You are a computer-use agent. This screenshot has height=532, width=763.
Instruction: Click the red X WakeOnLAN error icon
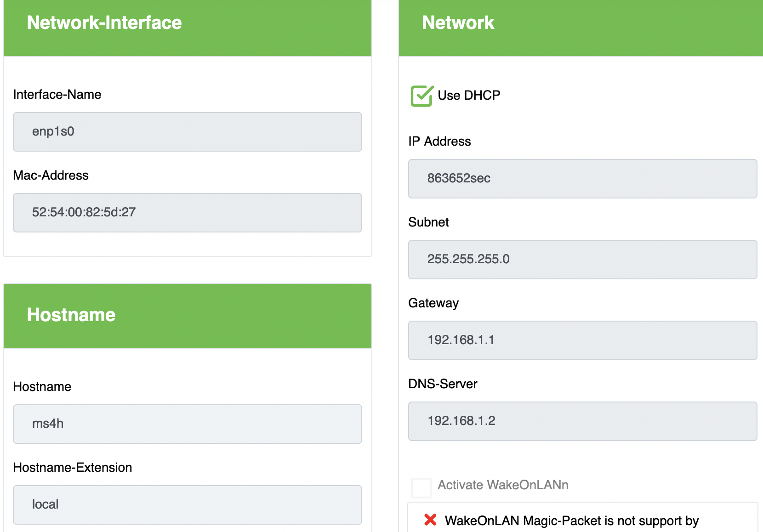[430, 520]
